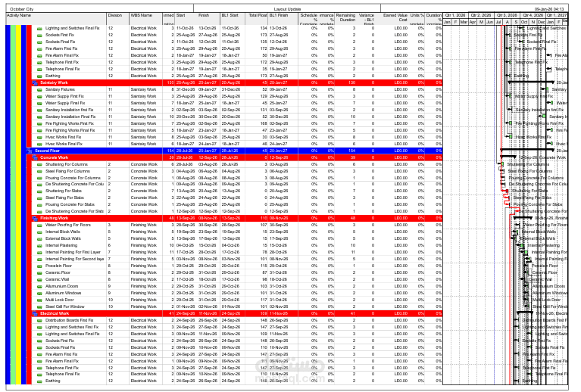Click the icon beside Steel Fixing For Columns

pos(39,171)
